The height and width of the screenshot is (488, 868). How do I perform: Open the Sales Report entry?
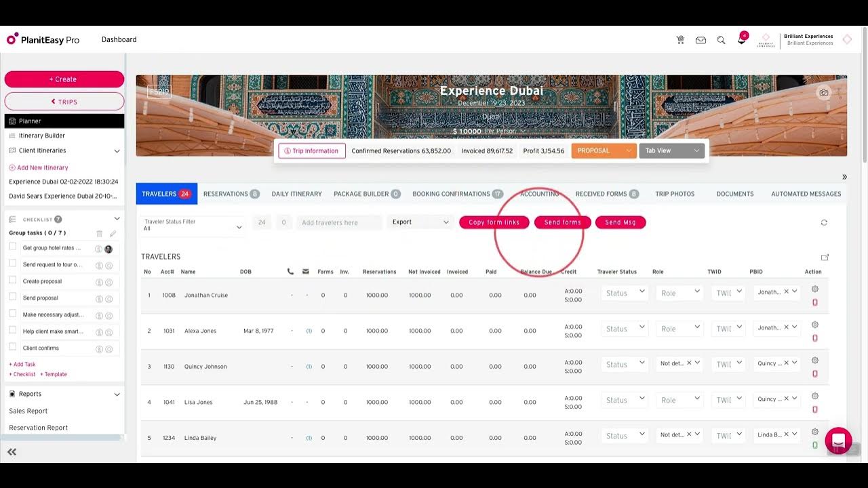pyautogui.click(x=28, y=411)
